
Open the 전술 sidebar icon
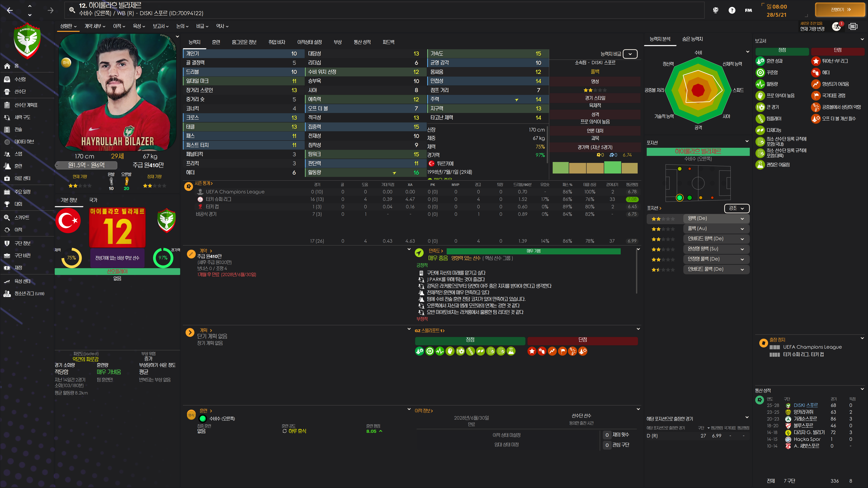pyautogui.click(x=7, y=129)
